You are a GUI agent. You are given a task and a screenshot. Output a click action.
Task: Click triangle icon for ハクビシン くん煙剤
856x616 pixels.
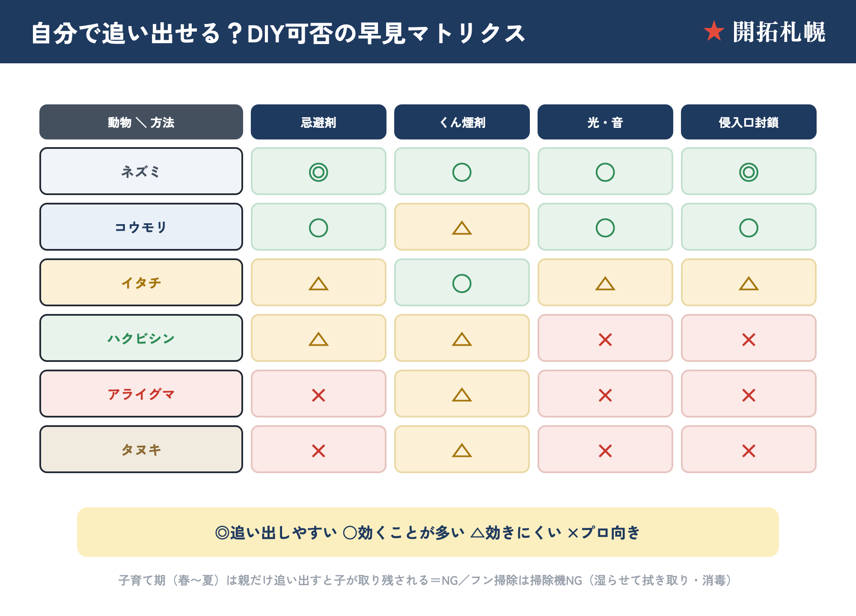coord(462,339)
